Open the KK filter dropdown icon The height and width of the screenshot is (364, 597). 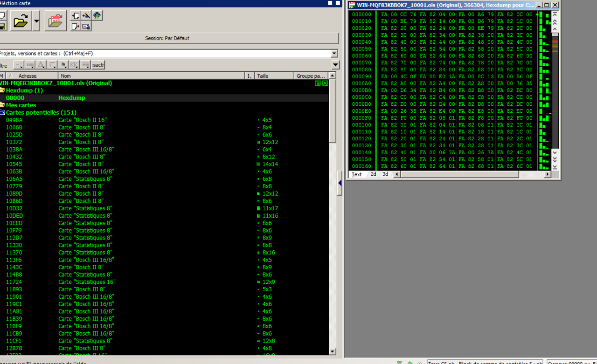click(x=75, y=65)
